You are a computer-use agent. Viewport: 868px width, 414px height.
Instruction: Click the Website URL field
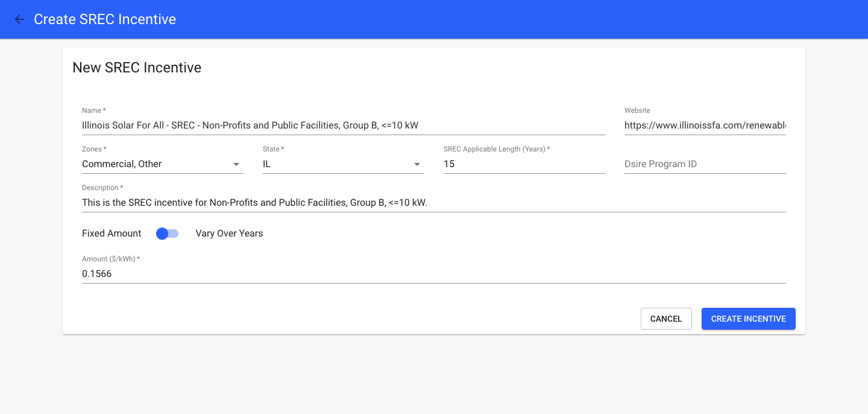[705, 126]
